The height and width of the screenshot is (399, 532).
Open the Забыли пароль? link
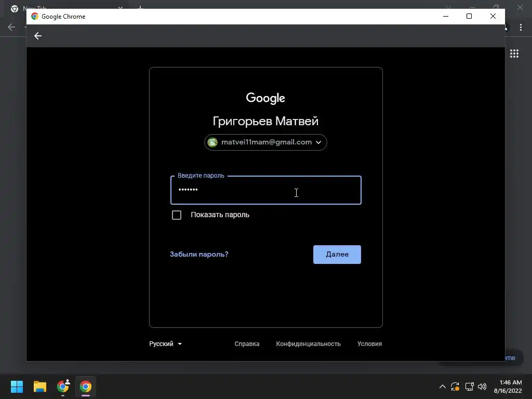(x=199, y=254)
